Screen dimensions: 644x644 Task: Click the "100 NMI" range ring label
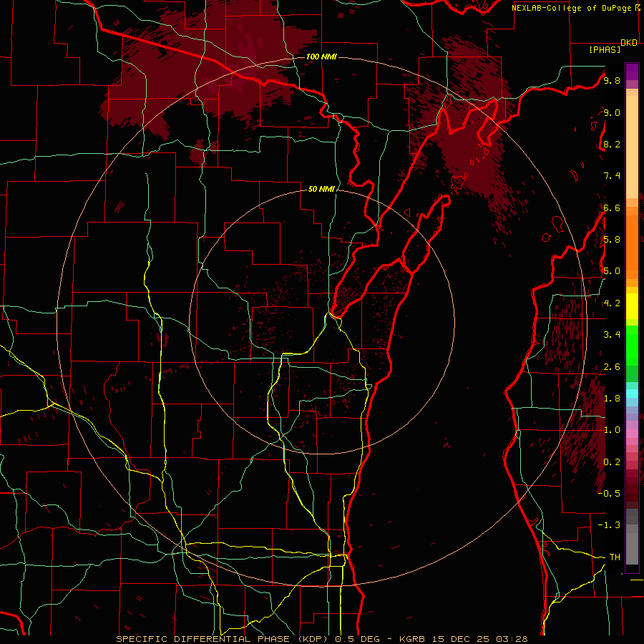tap(321, 57)
